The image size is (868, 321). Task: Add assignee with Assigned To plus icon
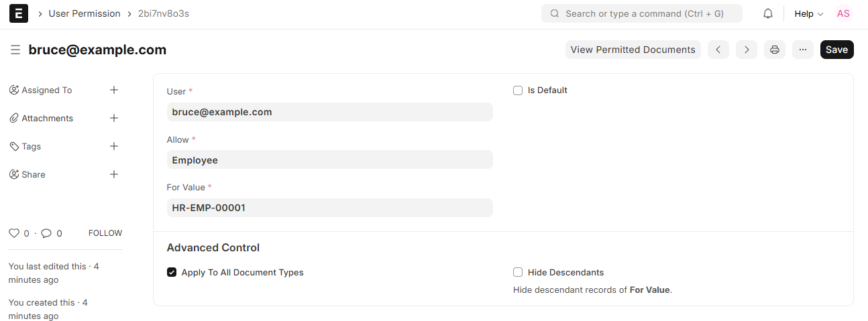pos(114,90)
